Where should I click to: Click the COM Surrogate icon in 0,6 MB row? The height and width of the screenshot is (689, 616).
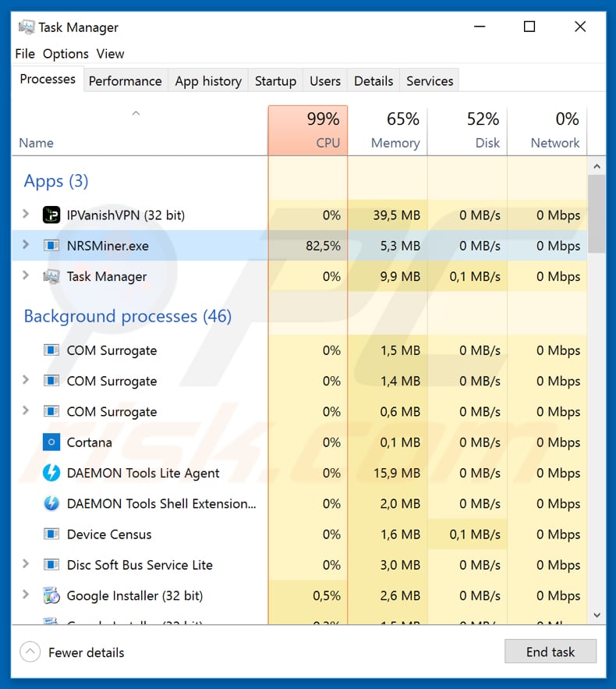pos(51,411)
